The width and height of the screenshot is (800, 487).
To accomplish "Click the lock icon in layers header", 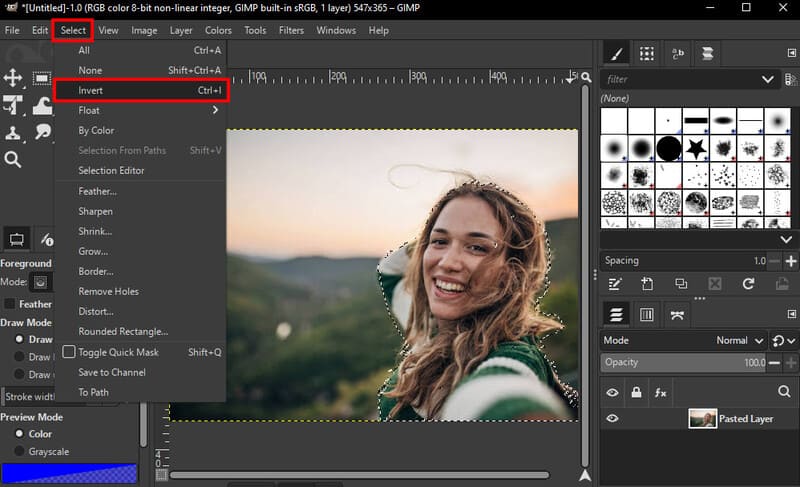I will pyautogui.click(x=636, y=392).
